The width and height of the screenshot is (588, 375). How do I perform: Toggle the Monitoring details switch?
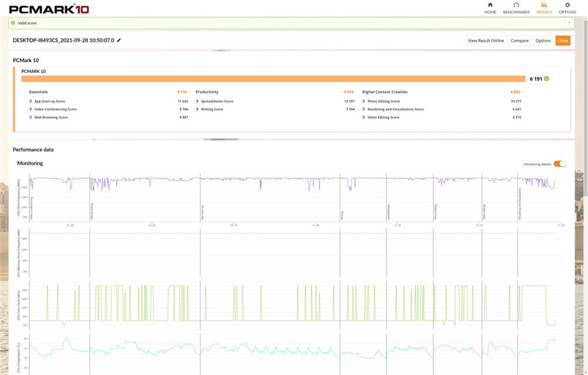[560, 164]
